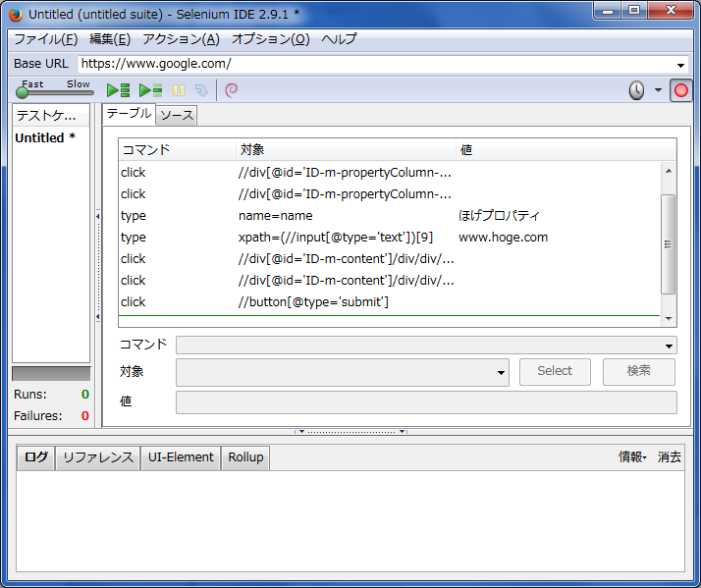Viewport: 701px width, 588px height.
Task: Click the ほげプロパティ value cell
Action: pyautogui.click(x=499, y=216)
